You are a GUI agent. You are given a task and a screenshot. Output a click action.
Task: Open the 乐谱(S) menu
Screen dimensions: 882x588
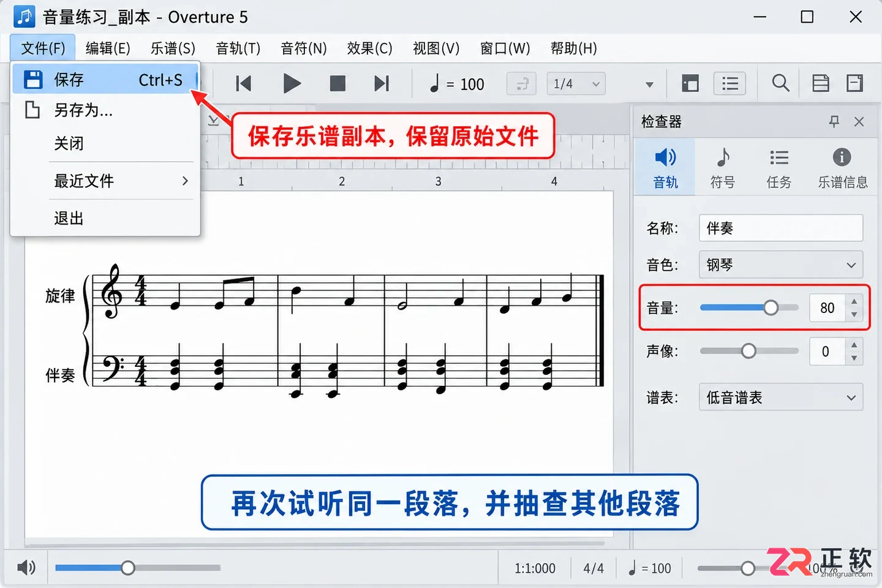[x=173, y=48]
